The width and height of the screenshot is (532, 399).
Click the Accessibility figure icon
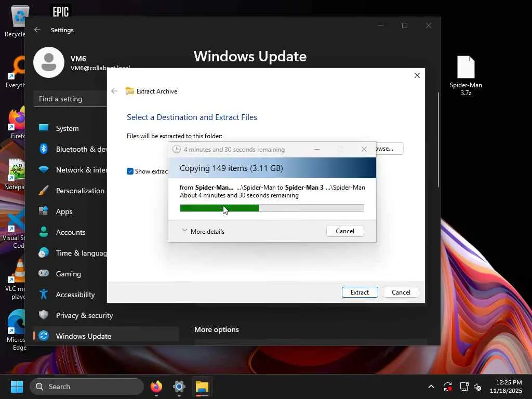click(44, 294)
